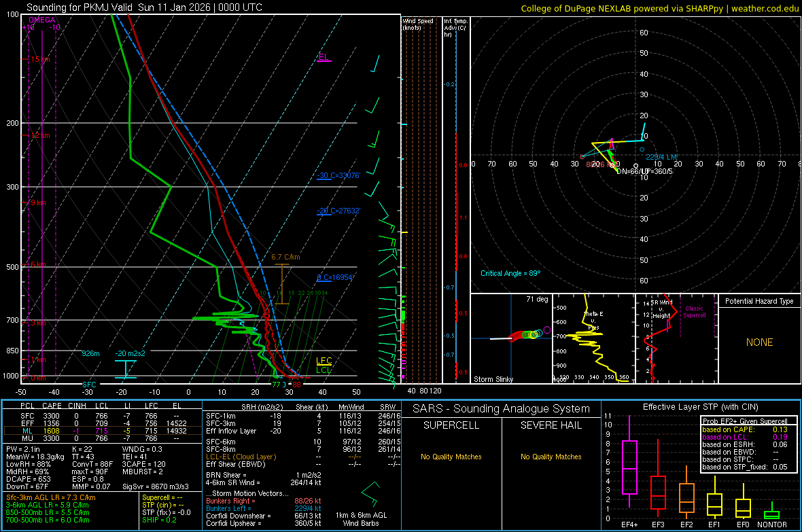Select the highlighted ML parcel row
Image resolution: width=802 pixels, height=532 pixels.
[x=103, y=431]
